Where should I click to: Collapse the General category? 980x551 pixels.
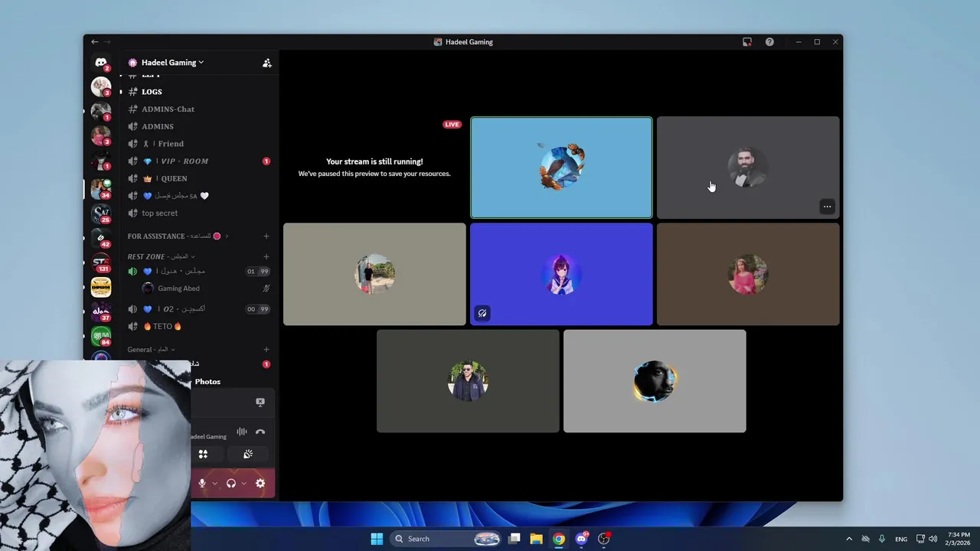click(152, 350)
